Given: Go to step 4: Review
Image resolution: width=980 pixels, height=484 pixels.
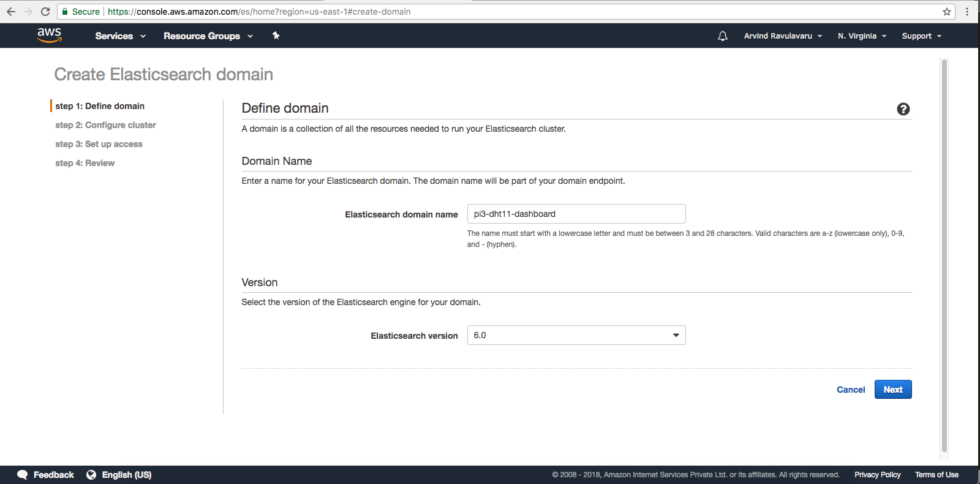Looking at the screenshot, I should [x=85, y=163].
